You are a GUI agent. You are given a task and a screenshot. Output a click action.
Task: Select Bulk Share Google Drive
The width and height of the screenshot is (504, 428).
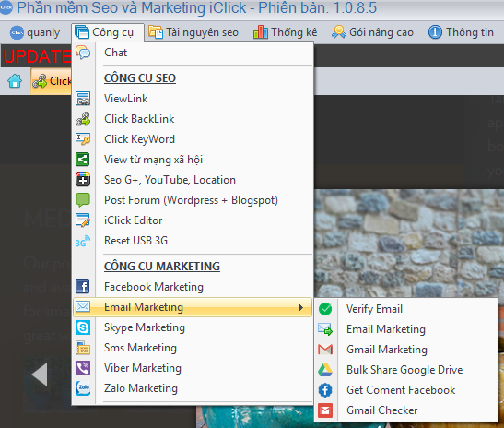(x=406, y=370)
